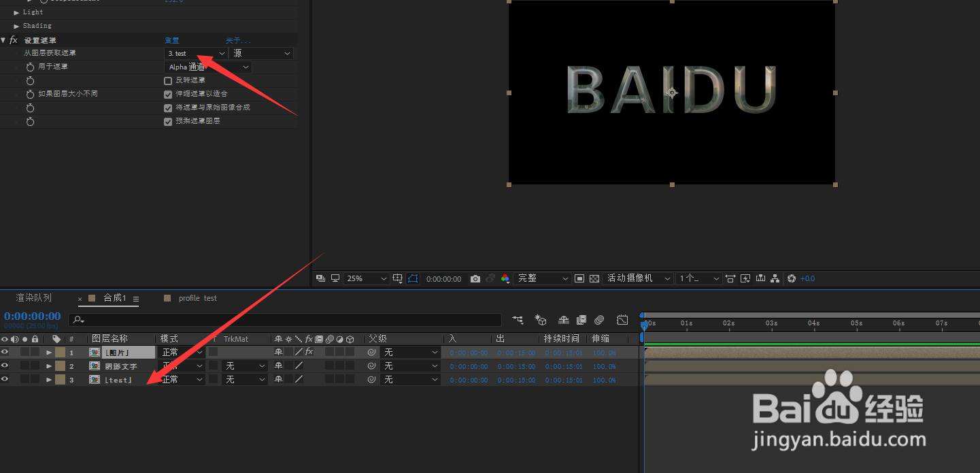Screen dimensions: 980x473
Task: Expand the Light property group
Action: coord(16,12)
